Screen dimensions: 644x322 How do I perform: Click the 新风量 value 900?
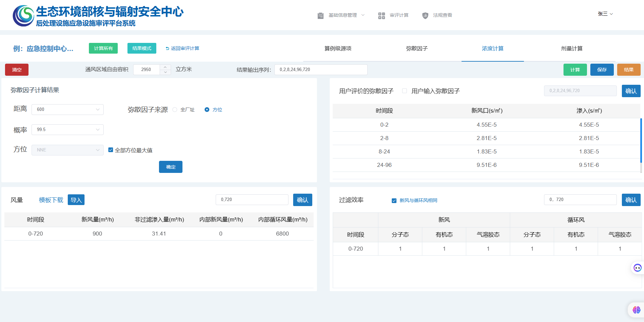pyautogui.click(x=97, y=234)
